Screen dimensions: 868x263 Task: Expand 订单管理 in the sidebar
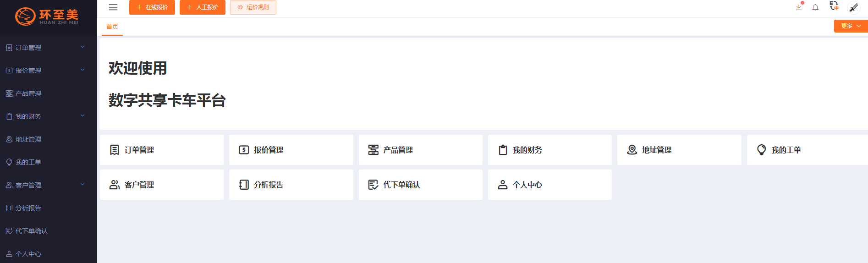46,48
